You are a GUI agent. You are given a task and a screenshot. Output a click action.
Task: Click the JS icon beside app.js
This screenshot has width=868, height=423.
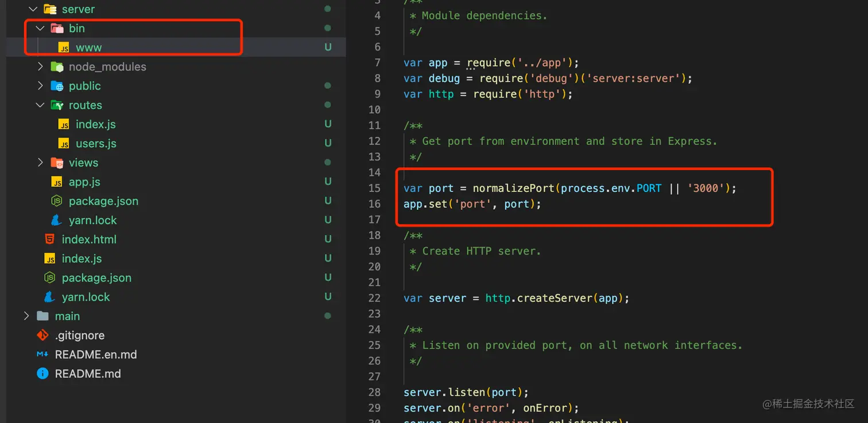point(57,182)
